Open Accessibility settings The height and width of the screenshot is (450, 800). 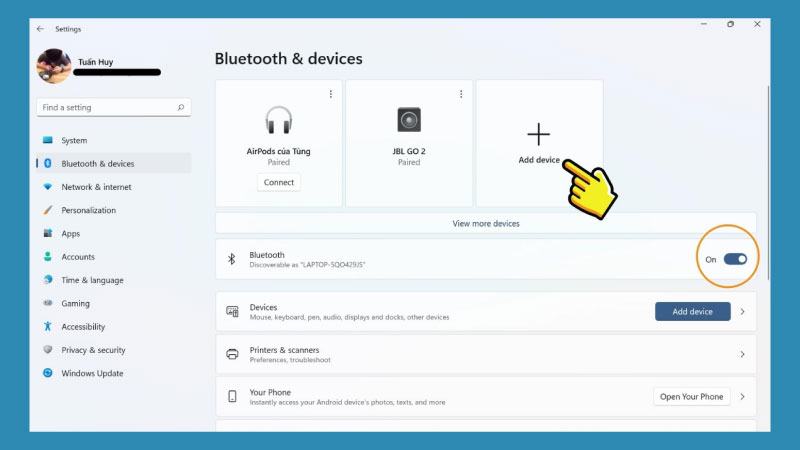click(114, 327)
